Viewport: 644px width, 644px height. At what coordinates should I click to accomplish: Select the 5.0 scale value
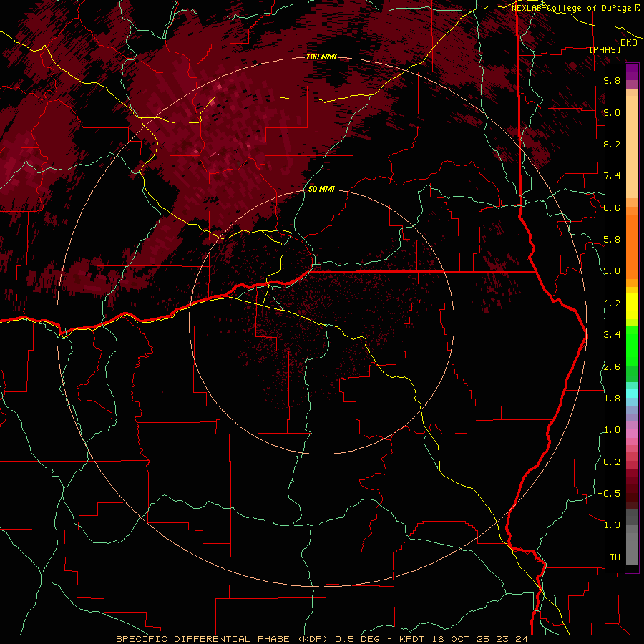point(612,271)
